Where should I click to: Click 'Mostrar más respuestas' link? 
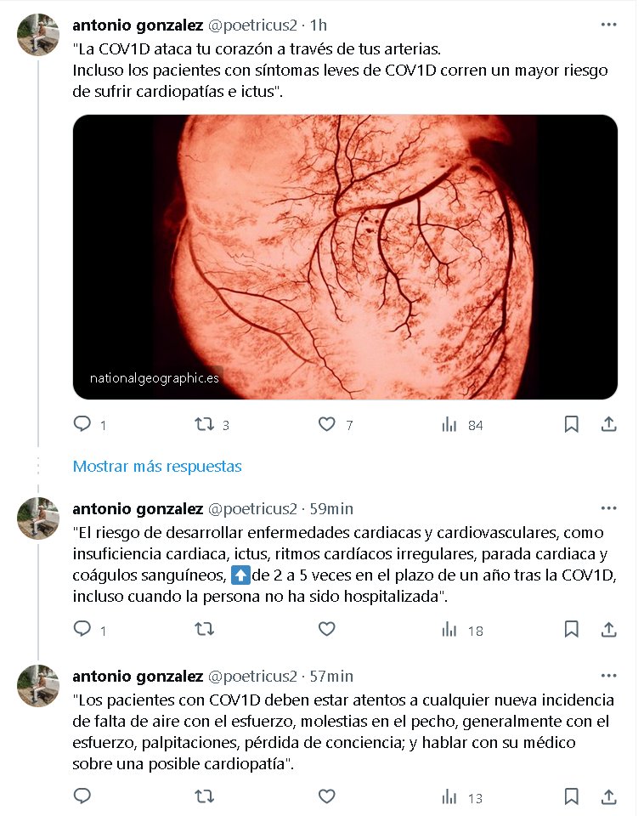point(157,466)
